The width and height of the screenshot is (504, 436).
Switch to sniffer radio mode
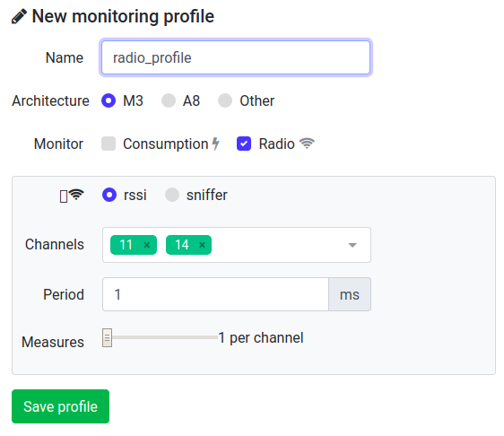pos(172,195)
